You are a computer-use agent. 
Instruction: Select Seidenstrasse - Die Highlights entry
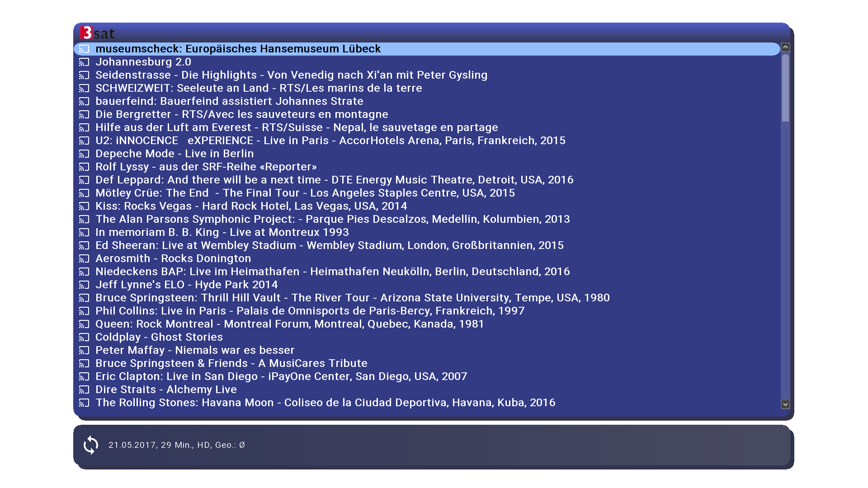291,75
